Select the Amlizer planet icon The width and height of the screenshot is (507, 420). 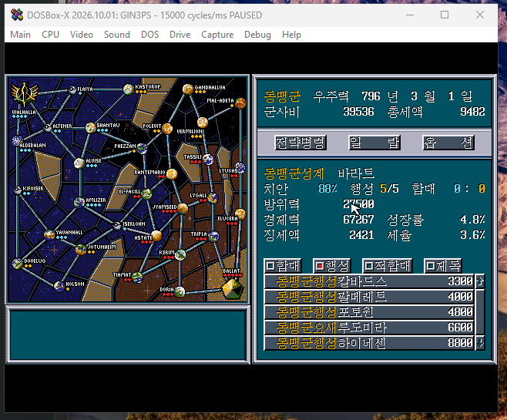click(x=79, y=203)
